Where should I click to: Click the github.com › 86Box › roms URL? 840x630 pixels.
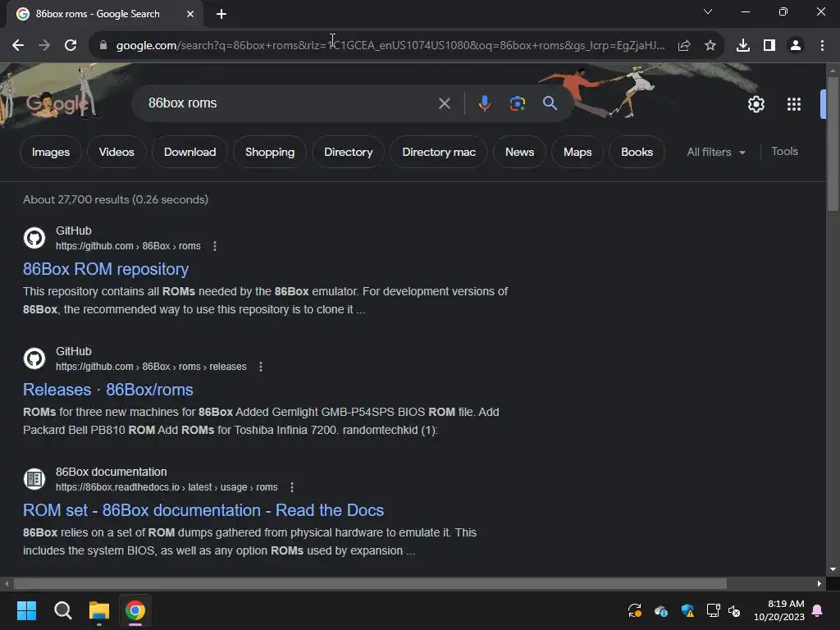click(128, 246)
